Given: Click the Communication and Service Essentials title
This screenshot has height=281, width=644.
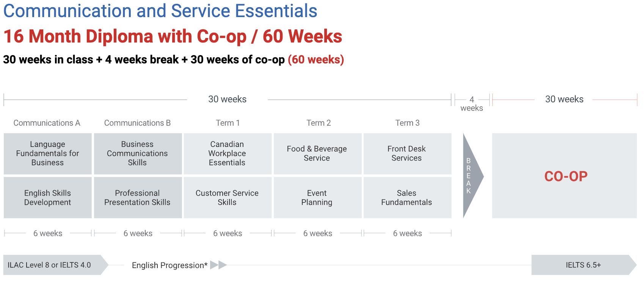Looking at the screenshot, I should click(x=160, y=11).
